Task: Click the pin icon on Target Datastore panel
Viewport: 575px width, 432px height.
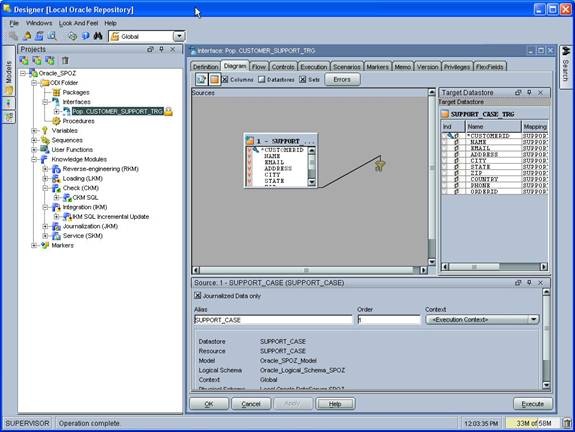Action: tap(529, 92)
